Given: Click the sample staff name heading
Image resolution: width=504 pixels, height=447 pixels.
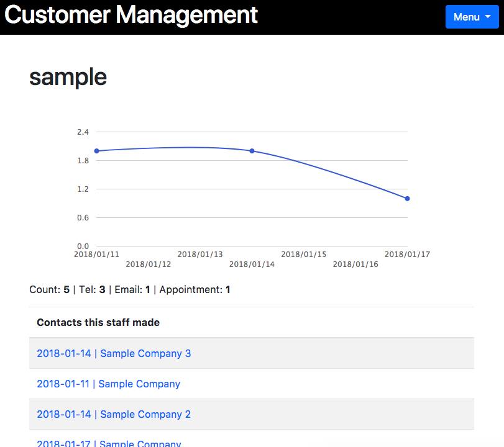Looking at the screenshot, I should click(68, 77).
